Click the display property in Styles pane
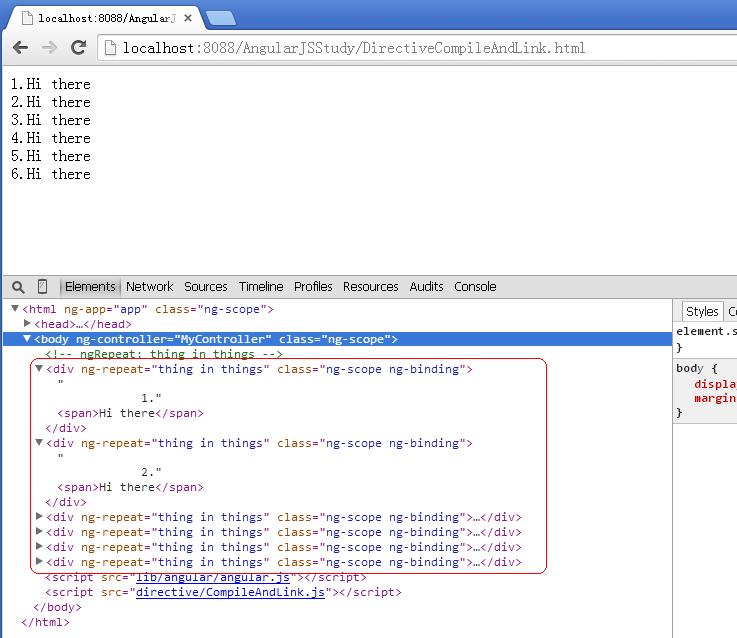The image size is (737, 638). point(715,384)
